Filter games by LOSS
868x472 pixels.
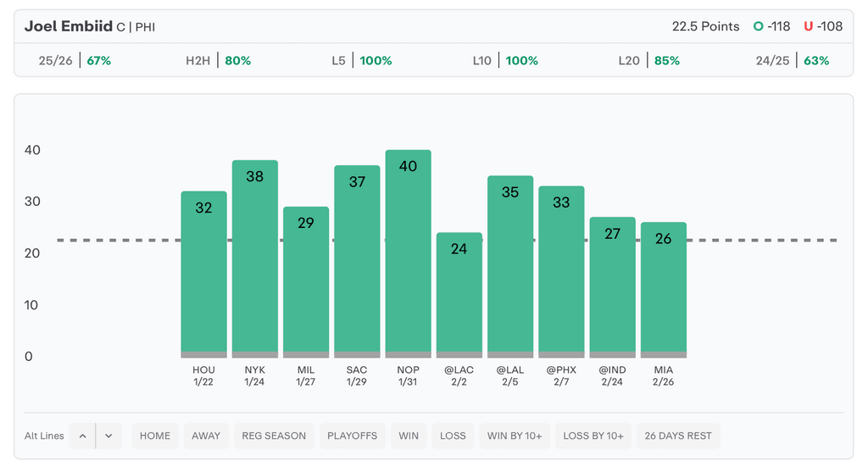[453, 436]
